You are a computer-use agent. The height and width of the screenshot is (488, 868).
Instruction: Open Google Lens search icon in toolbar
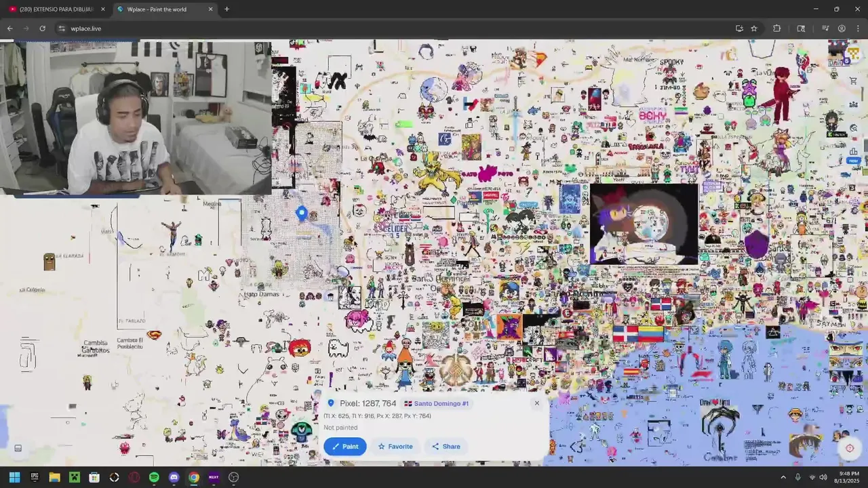pos(801,28)
